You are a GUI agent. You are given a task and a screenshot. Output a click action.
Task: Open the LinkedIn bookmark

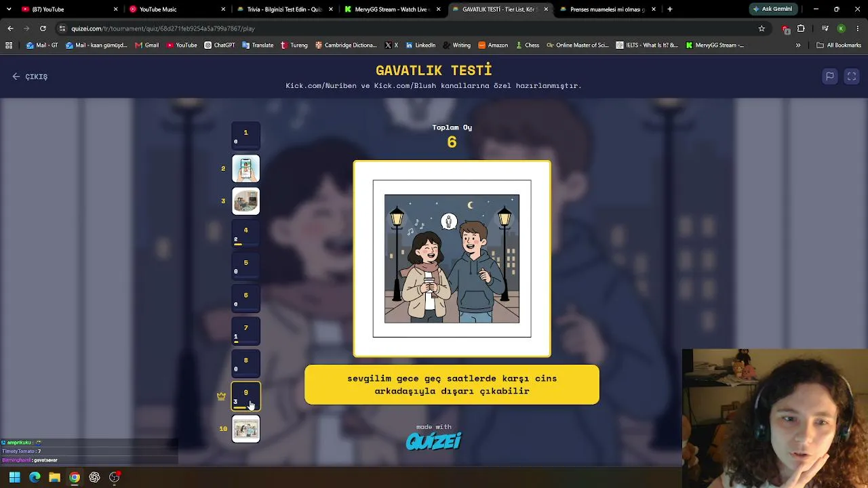pos(420,45)
